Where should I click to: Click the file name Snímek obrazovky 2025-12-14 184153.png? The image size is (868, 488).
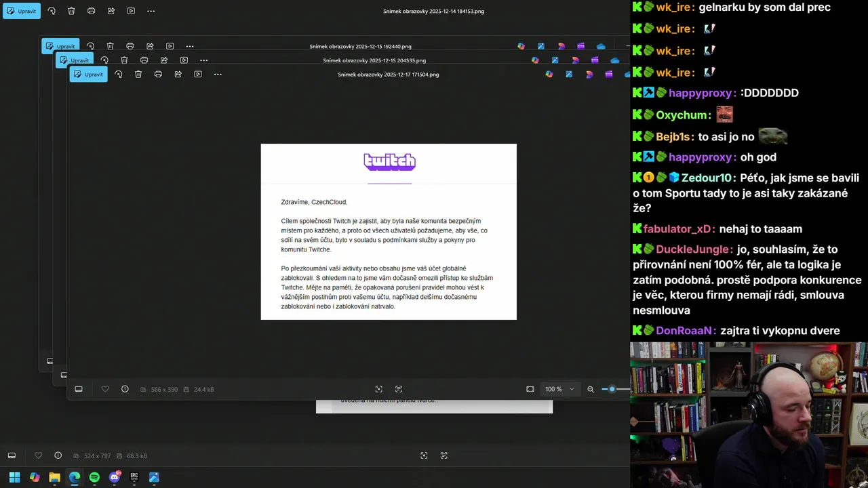(433, 11)
